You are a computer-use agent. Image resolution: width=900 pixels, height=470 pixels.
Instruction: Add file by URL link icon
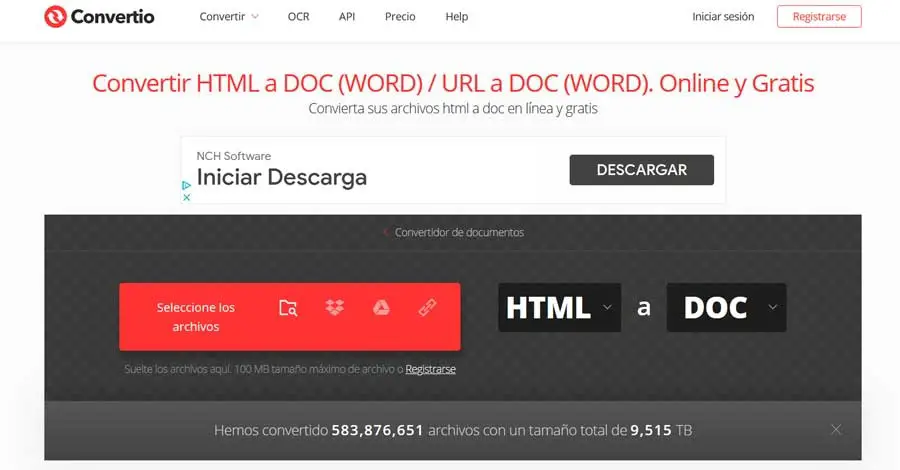pos(428,308)
